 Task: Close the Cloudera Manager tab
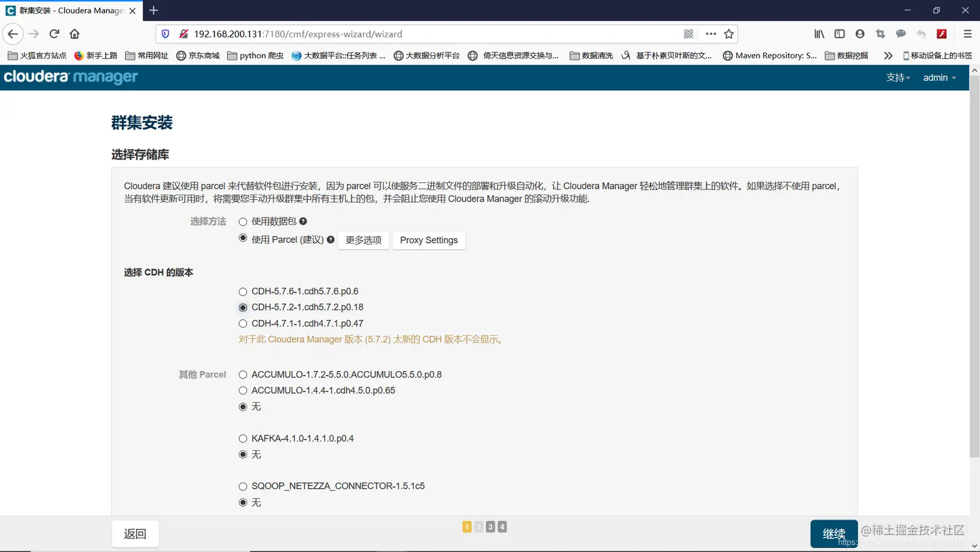[132, 11]
